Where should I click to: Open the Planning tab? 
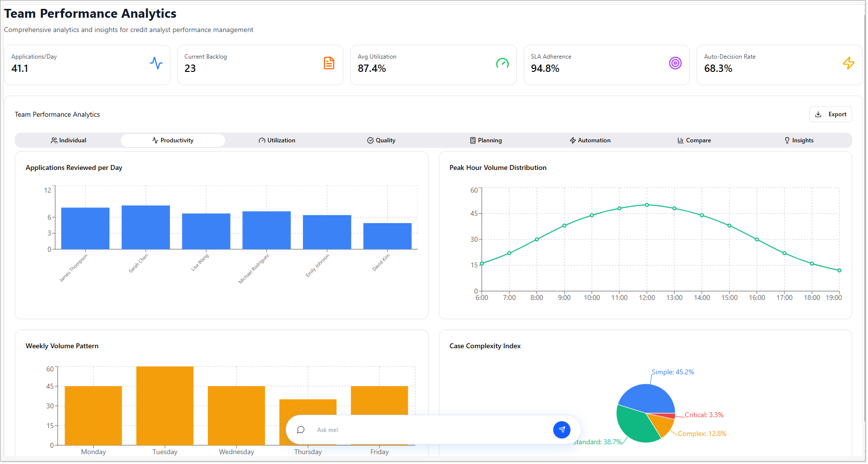486,140
